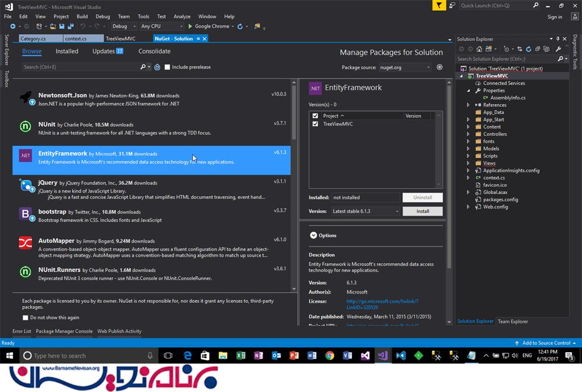Collapse the Properties node in Solution Explorer
582x392 pixels.
468,90
